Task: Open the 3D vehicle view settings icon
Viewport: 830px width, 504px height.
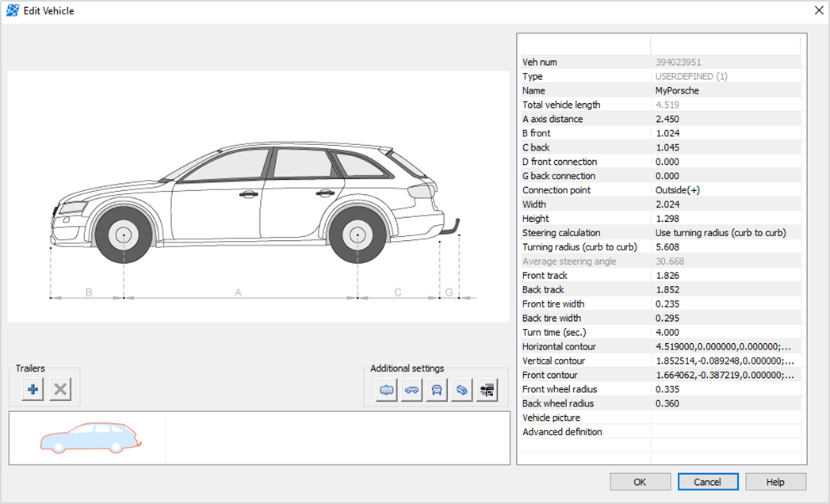Action: click(461, 390)
